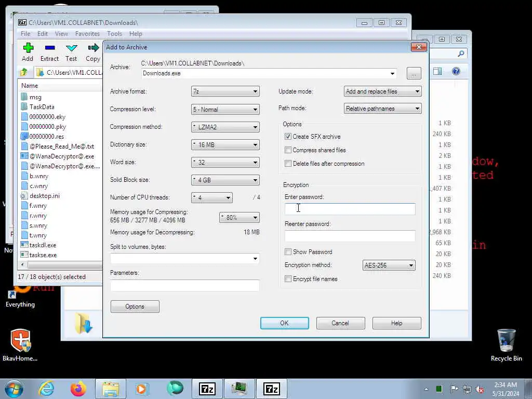
Task: Open the Recycle Bin
Action: [506, 345]
